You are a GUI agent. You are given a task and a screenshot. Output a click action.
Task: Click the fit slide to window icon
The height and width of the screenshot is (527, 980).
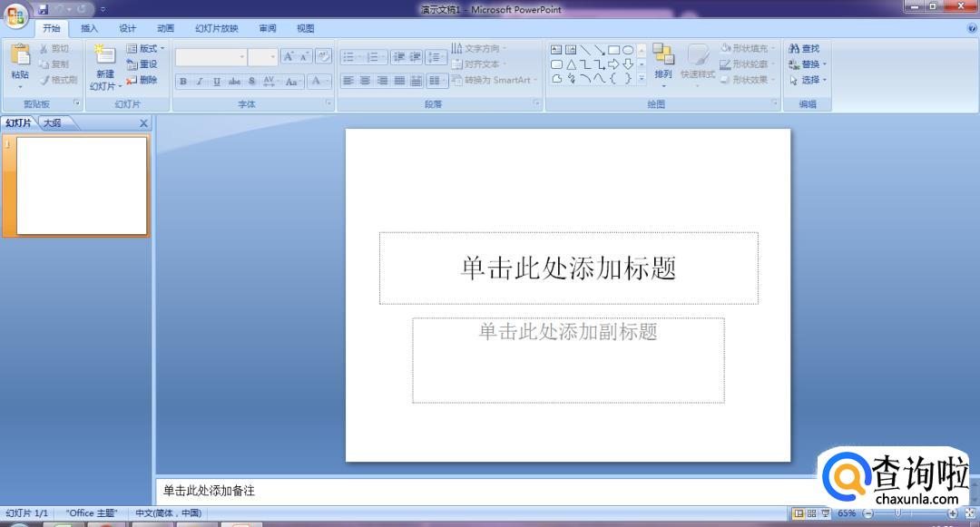coord(970,513)
